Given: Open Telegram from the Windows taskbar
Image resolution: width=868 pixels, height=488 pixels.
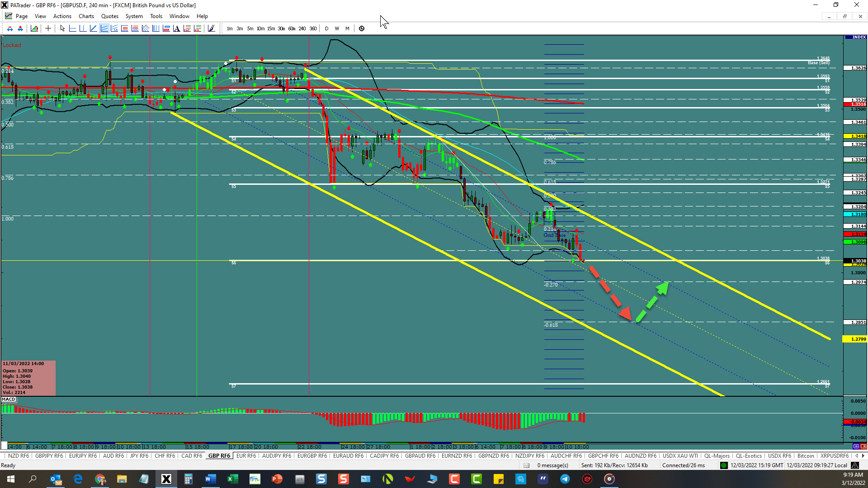Looking at the screenshot, I should (x=565, y=479).
